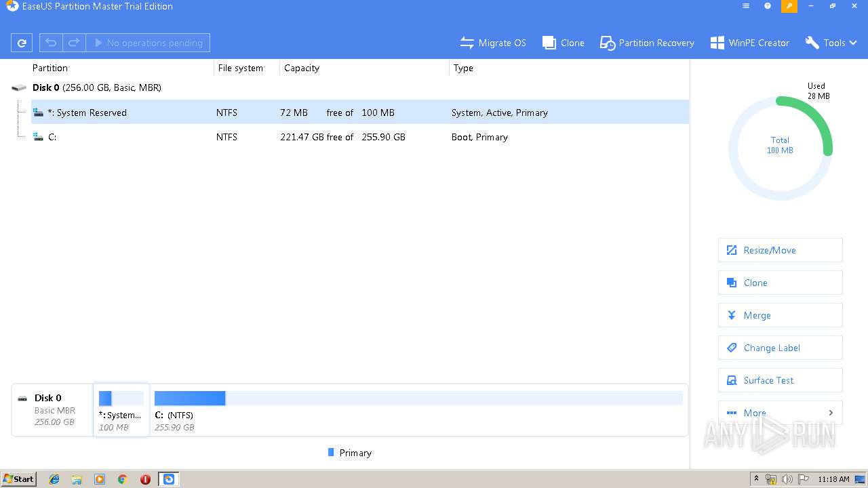Sort by the Capacity column header
The width and height of the screenshot is (868, 488).
302,68
